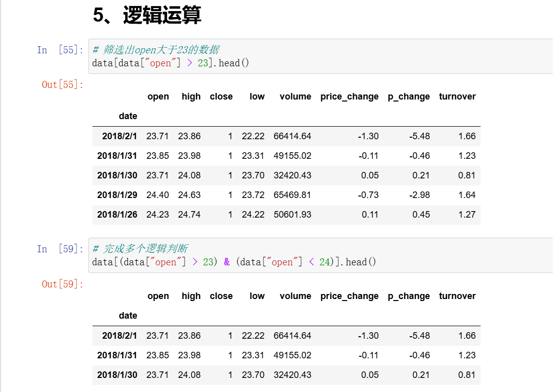
Task: Click turnover 0.81 in Out[59] table
Action: pyautogui.click(x=467, y=375)
